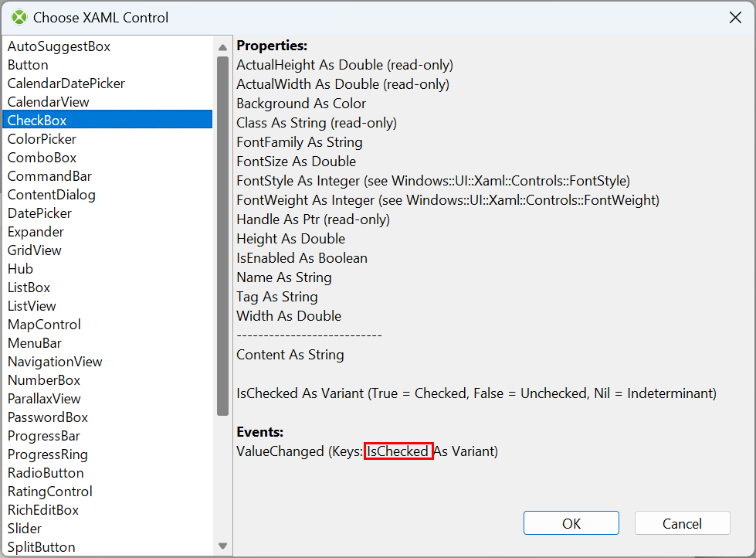756x558 pixels.
Task: Pick ColorPicker in the control list
Action: tap(107, 139)
